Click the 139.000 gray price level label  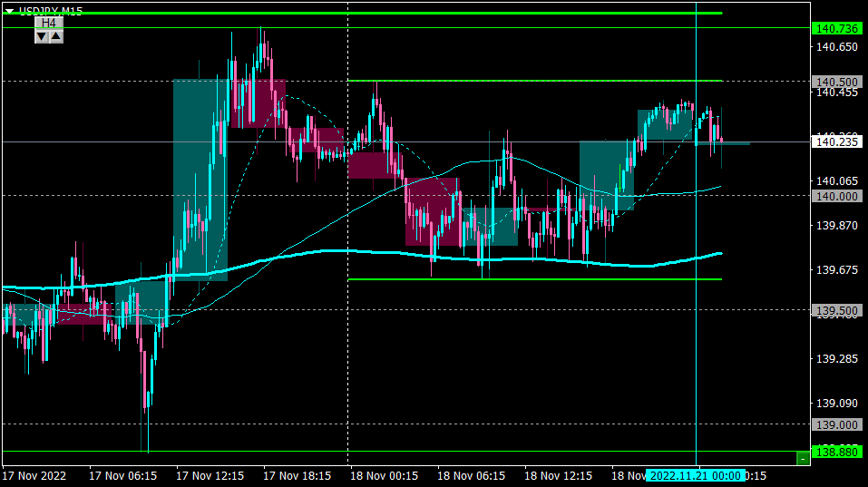click(x=837, y=425)
